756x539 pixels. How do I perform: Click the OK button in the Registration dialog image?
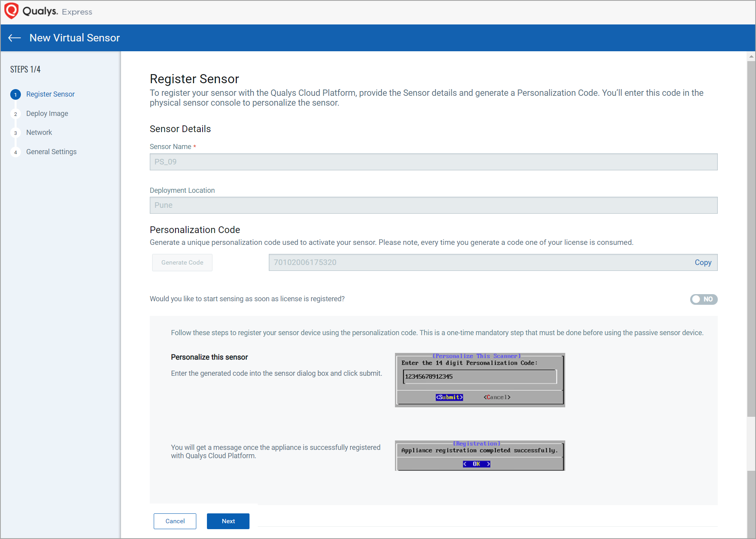pyautogui.click(x=477, y=464)
